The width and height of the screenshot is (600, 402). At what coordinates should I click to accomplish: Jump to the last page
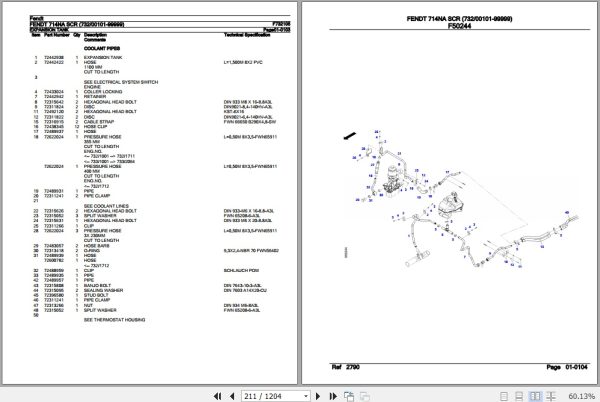333,396
